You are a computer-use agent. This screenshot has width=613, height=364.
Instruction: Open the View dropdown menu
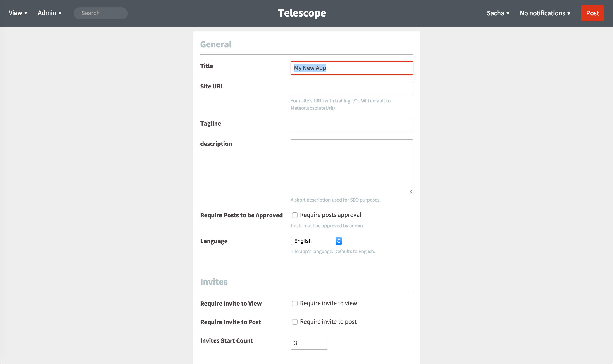click(x=18, y=13)
